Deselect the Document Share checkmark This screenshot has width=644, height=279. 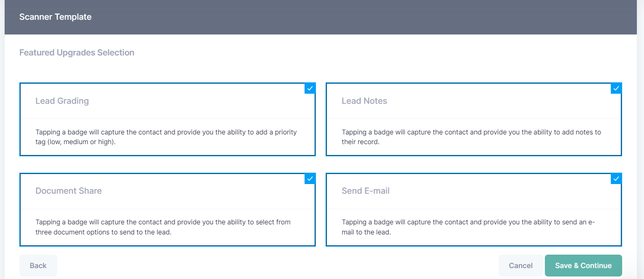click(x=310, y=179)
